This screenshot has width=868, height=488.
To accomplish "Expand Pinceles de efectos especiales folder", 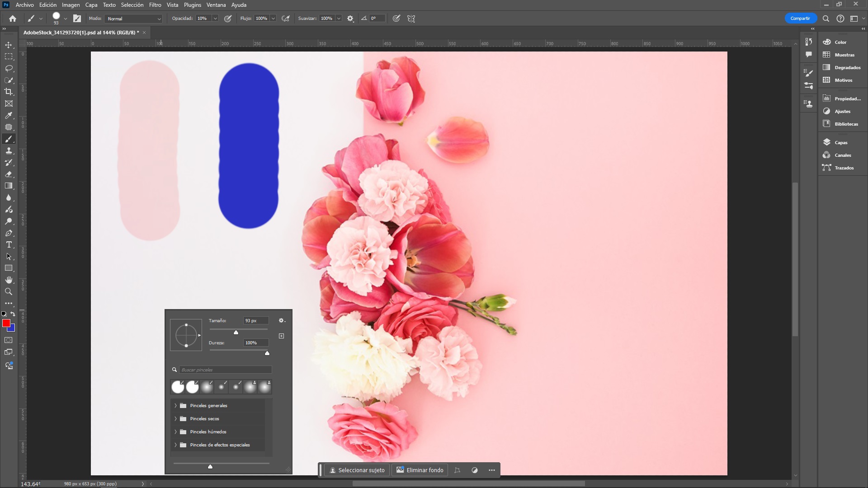I will (175, 445).
